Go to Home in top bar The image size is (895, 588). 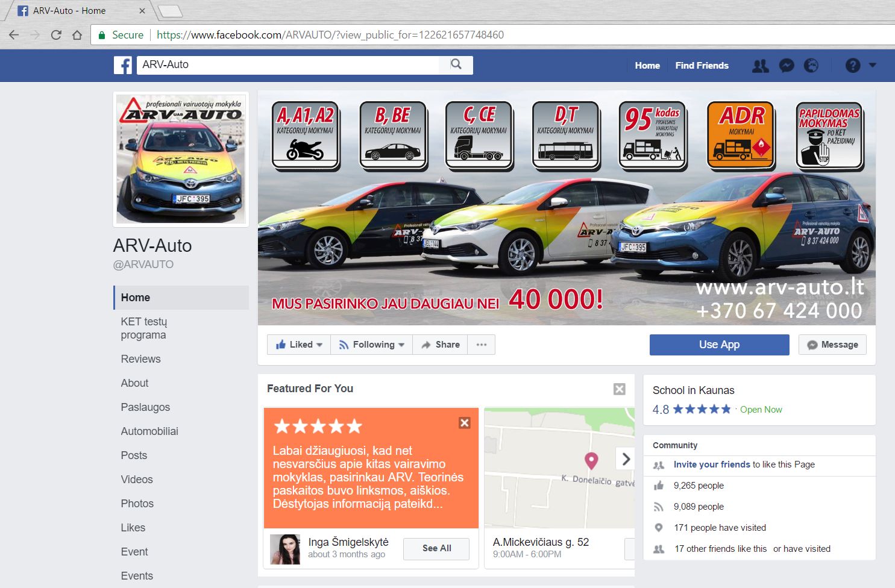647,66
